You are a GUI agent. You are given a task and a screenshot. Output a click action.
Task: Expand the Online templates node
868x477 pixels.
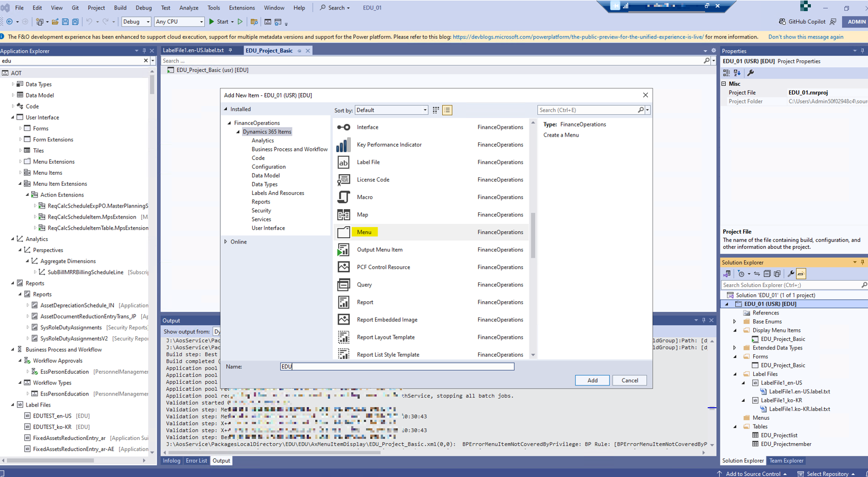click(x=226, y=242)
